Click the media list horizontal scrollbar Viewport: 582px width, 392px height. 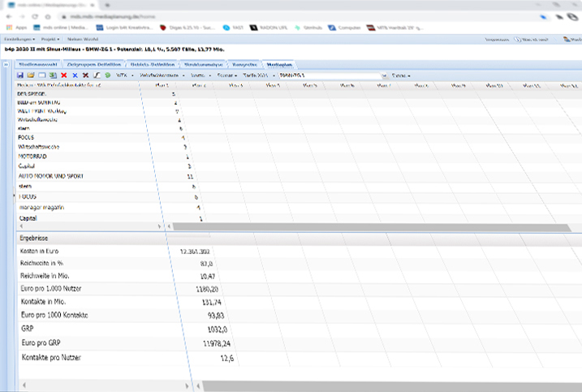pos(371,226)
